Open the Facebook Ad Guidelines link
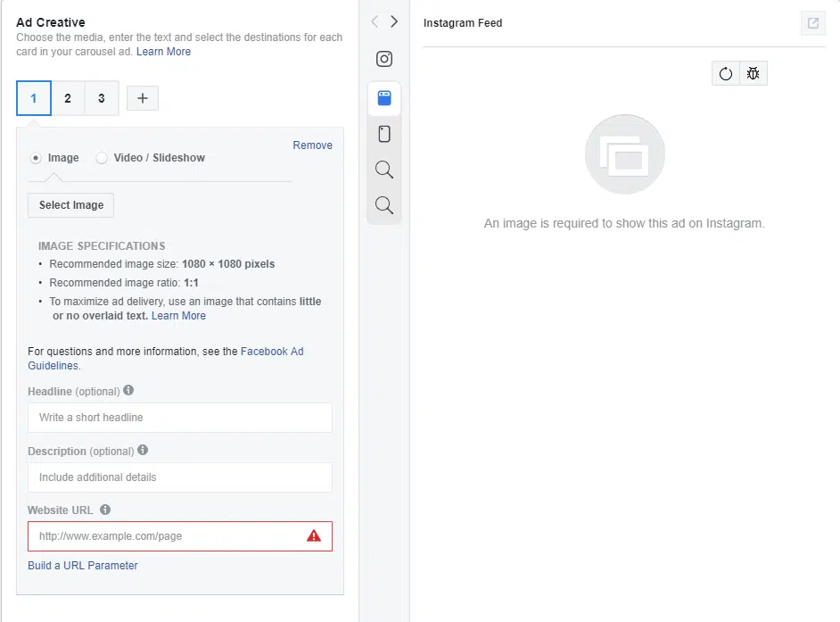The height and width of the screenshot is (622, 840). coord(166,358)
